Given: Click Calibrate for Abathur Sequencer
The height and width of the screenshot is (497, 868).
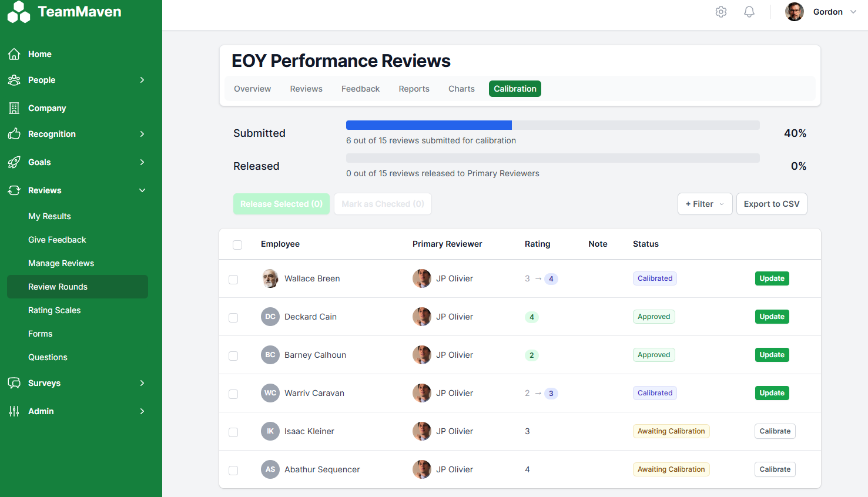Looking at the screenshot, I should [x=775, y=469].
